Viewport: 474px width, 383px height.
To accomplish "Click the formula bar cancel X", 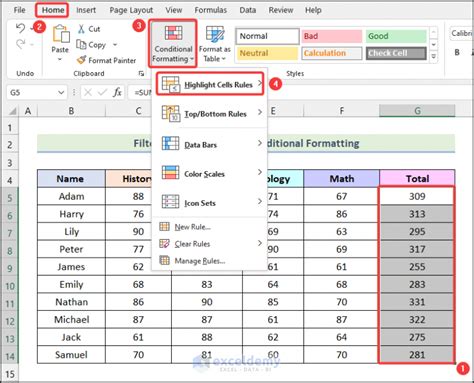I will pyautogui.click(x=88, y=92).
